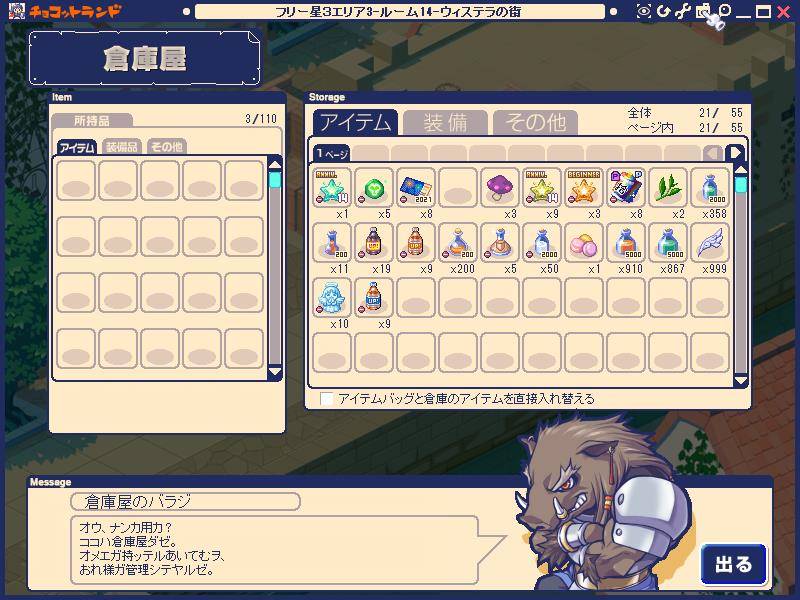
Task: Select the purple mushroom item x3
Action: click(499, 187)
